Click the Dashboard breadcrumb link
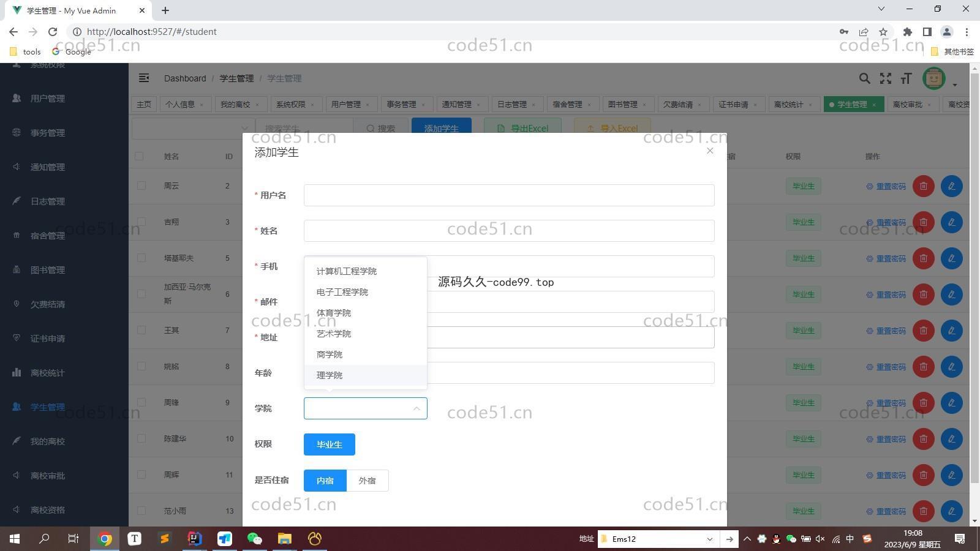Screen dimensions: 980x551 point(185,78)
